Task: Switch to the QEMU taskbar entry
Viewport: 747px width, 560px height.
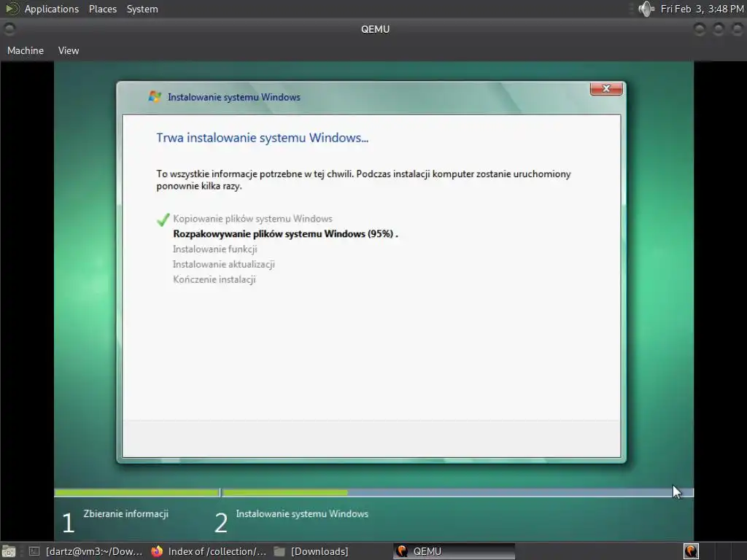Action: coord(454,551)
